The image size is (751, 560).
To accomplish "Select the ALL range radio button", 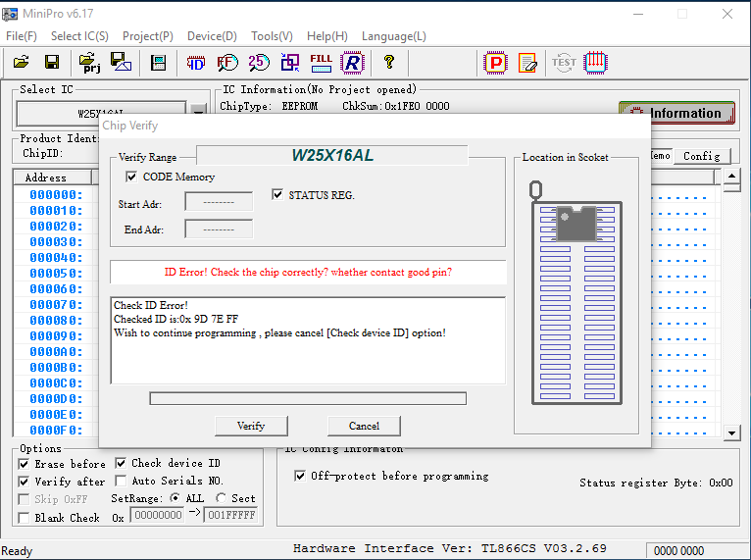I will coord(175,498).
